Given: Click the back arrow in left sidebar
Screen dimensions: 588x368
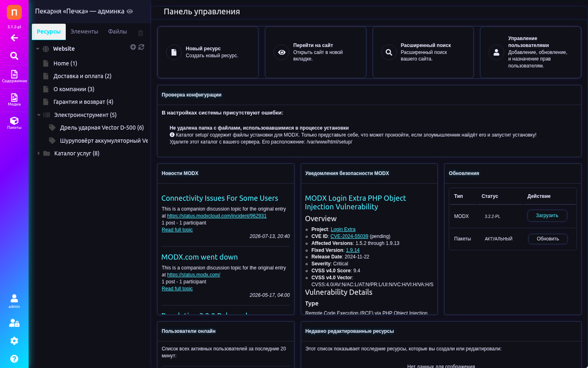Looking at the screenshot, I should (x=14, y=38).
